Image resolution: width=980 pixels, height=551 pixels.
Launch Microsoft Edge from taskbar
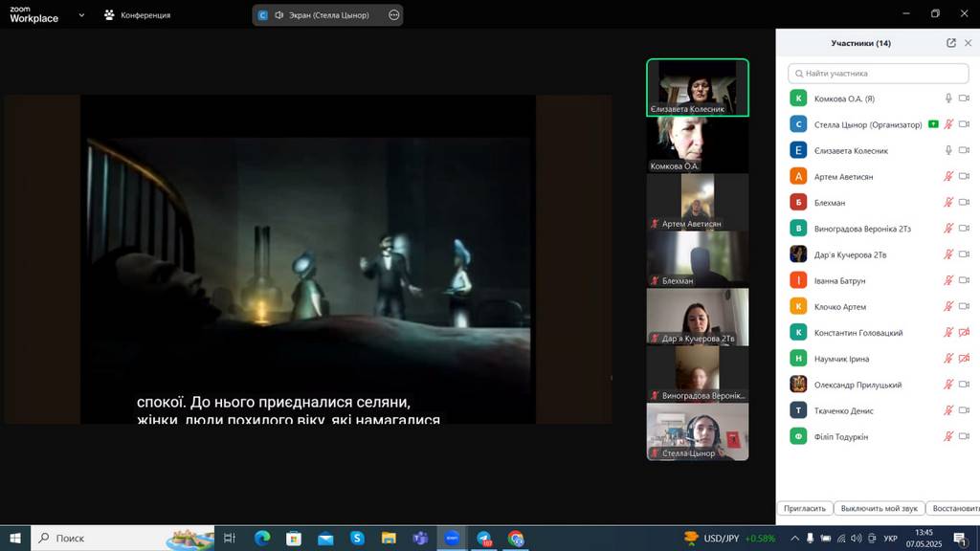click(x=262, y=538)
